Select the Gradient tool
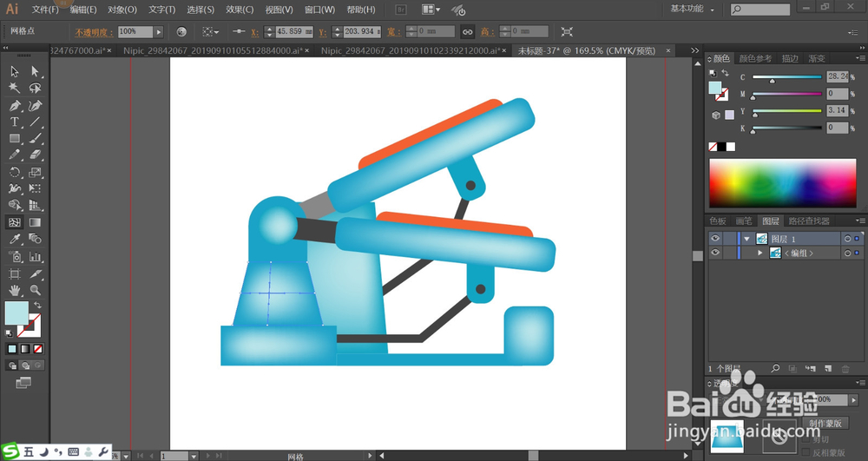 click(x=35, y=222)
